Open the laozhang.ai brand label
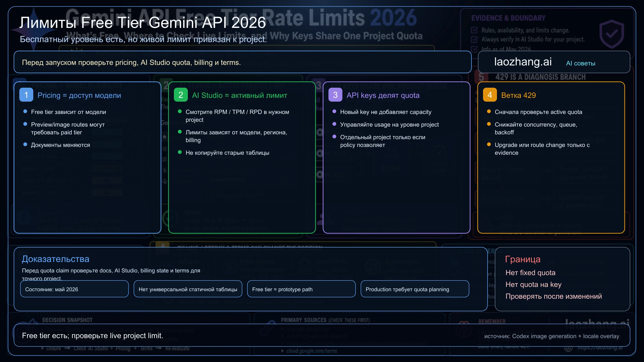Image resolution: width=644 pixels, height=362 pixels. point(523,62)
